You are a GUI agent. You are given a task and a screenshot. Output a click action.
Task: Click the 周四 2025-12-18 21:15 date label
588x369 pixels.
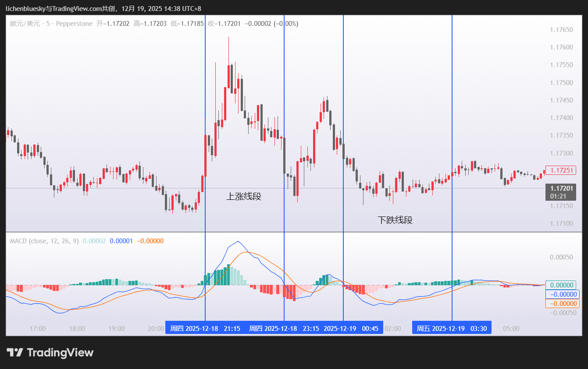tap(205, 328)
